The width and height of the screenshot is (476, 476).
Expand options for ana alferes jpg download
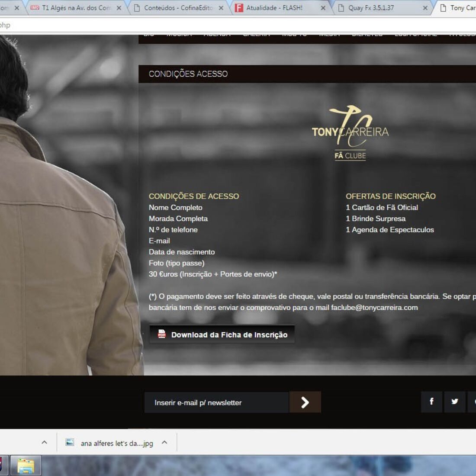click(164, 443)
